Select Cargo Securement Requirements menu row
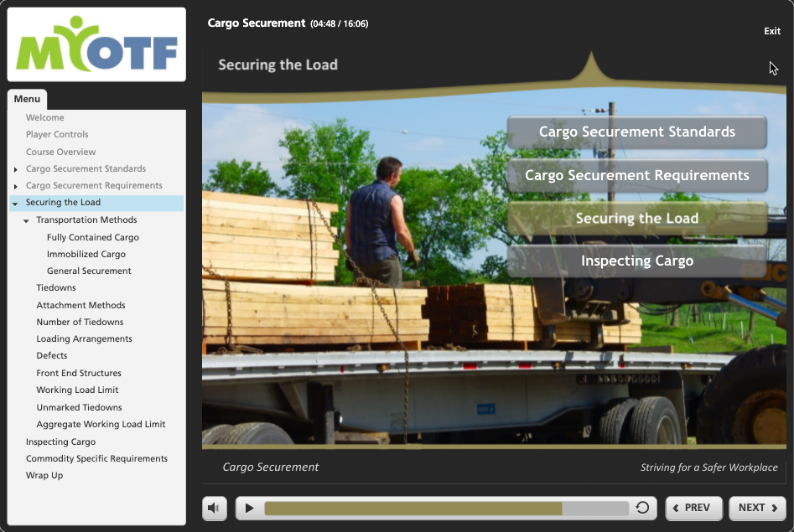This screenshot has width=794, height=532. click(x=94, y=185)
